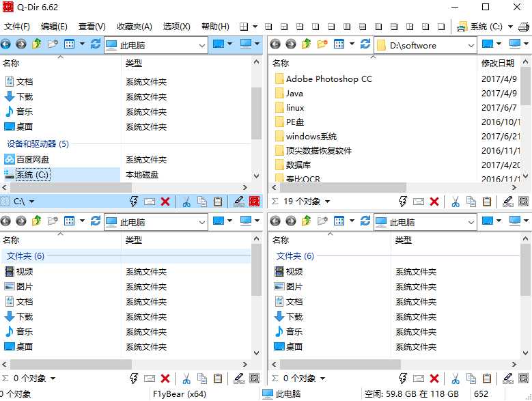Open view mode dropdown in top-left pane

click(x=82, y=44)
